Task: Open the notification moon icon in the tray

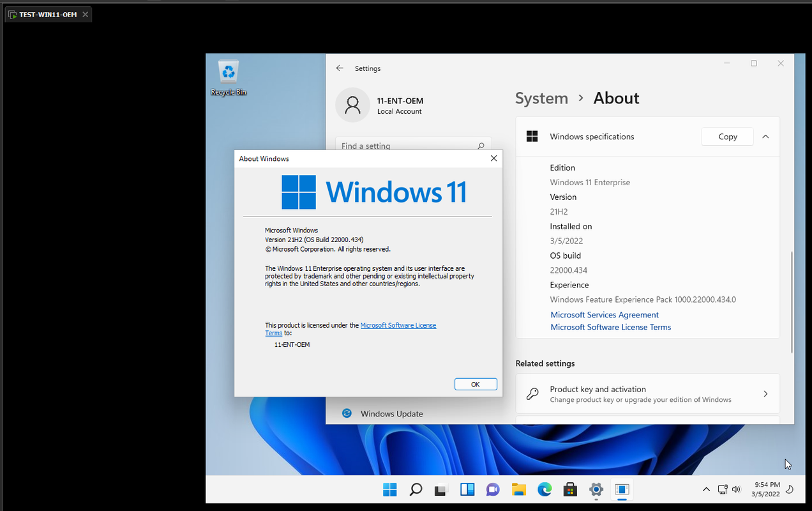Action: (x=790, y=490)
